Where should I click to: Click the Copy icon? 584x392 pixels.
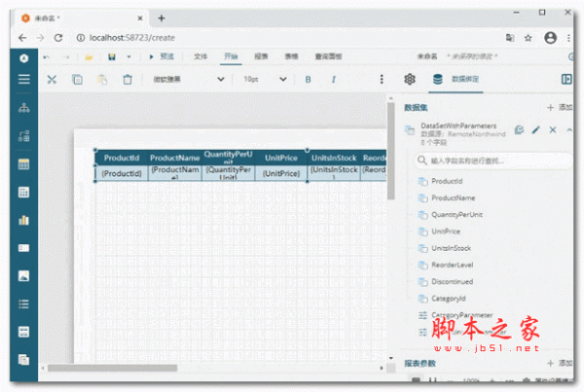point(77,80)
